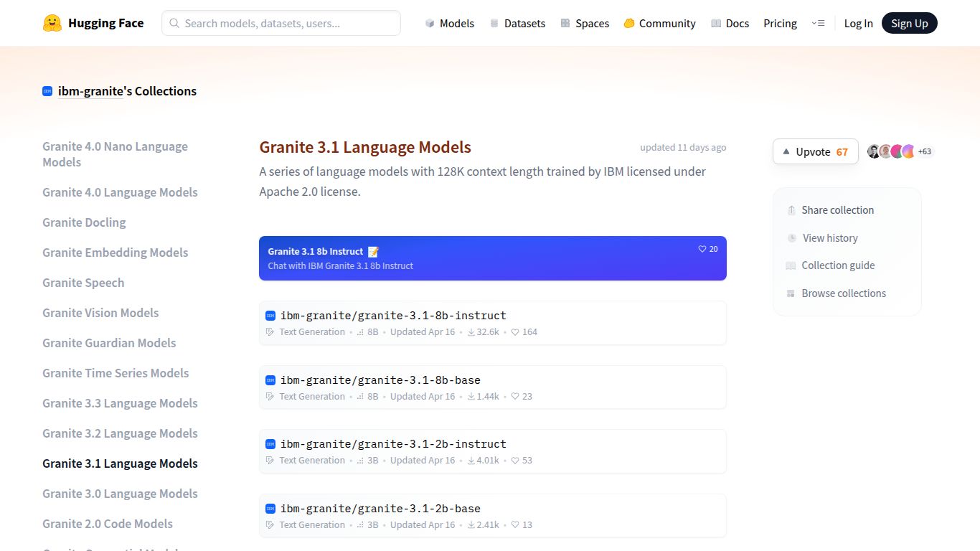Select Granite 3.3 Language Models in sidebar

120,403
